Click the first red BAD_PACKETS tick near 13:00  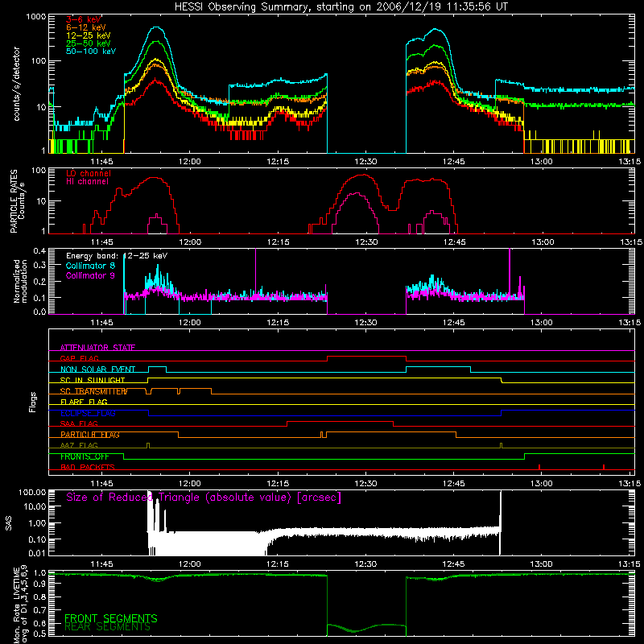tap(539, 467)
